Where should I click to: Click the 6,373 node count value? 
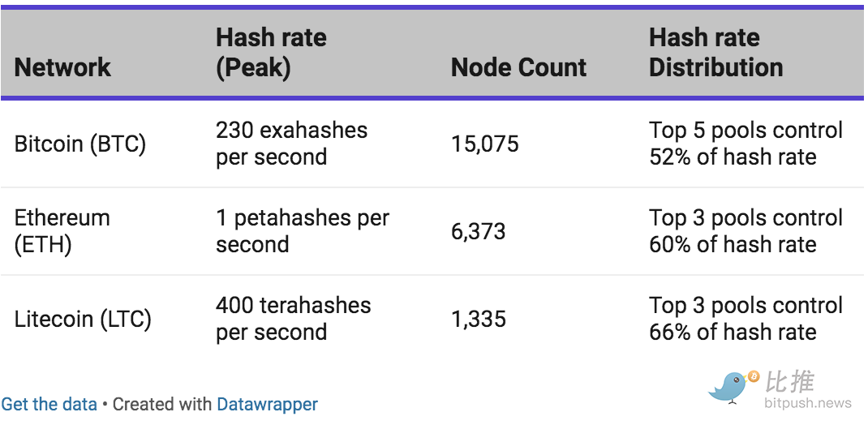[479, 231]
